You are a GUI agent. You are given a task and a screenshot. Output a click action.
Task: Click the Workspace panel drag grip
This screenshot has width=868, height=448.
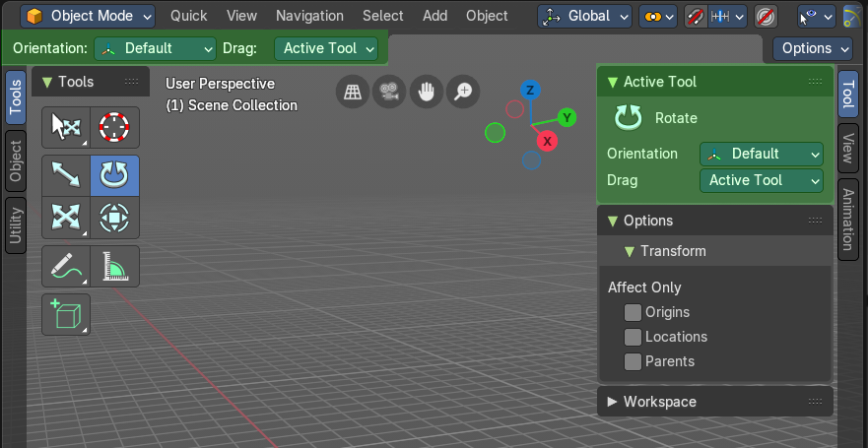pos(815,402)
